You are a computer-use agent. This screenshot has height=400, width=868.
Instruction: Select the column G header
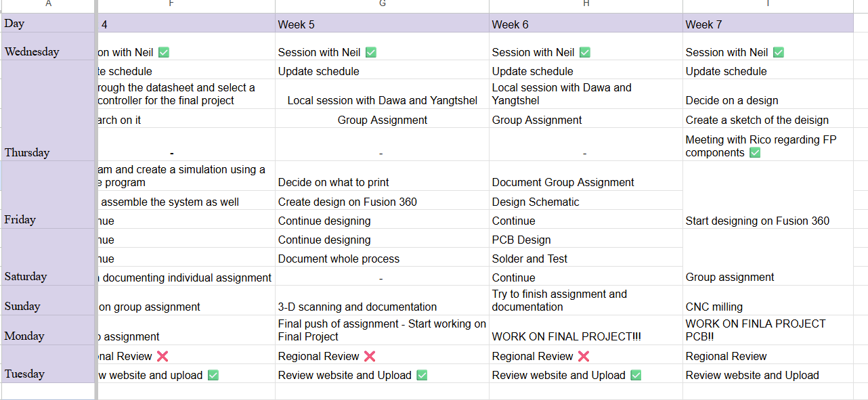point(383,4)
